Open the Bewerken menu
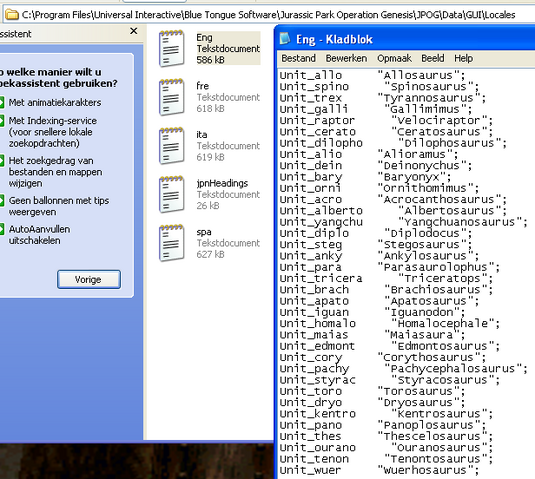 pos(346,58)
